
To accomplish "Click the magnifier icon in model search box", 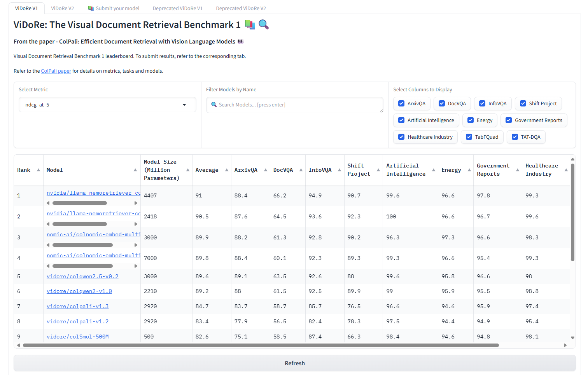I will point(214,105).
